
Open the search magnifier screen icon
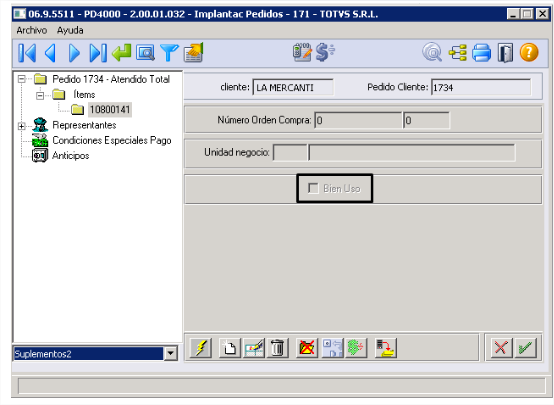click(x=145, y=53)
